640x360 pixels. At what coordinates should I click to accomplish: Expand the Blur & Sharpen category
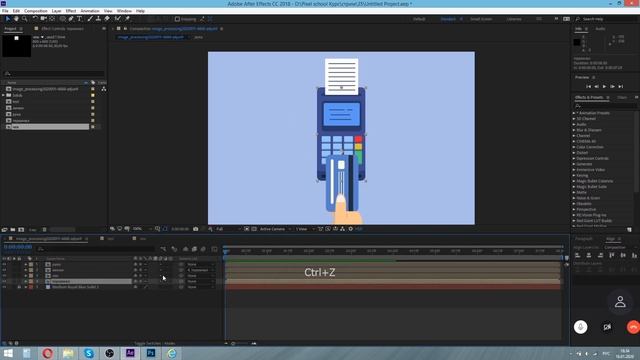pos(574,130)
